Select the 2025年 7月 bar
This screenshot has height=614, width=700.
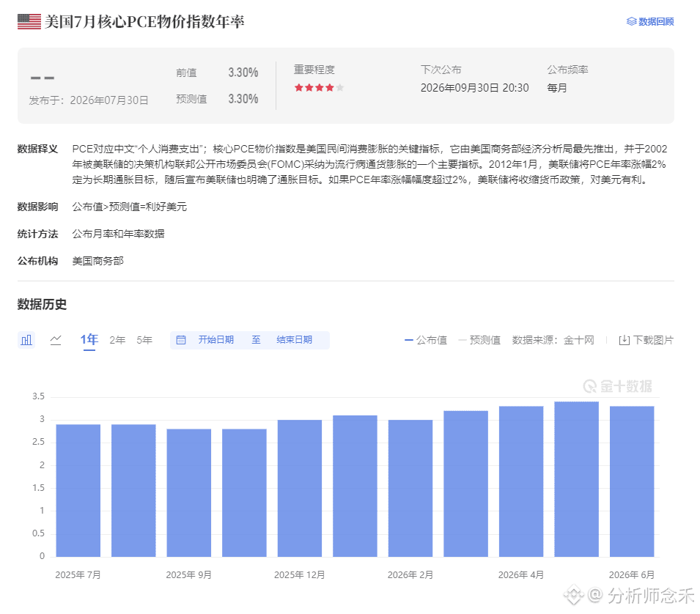click(78, 490)
